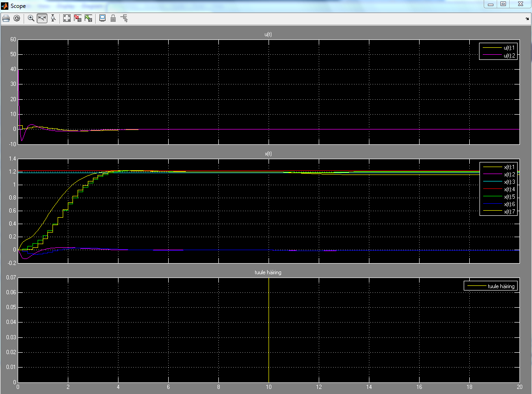Click the 1.4 tick label on the x(t) axis
Screen dimensions: 532x394
click(x=12, y=159)
